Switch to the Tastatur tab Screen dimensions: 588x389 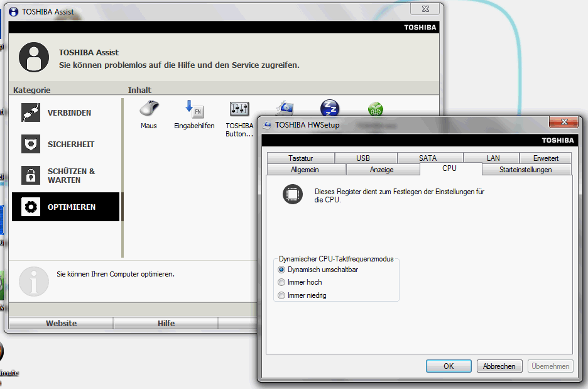[x=301, y=158]
